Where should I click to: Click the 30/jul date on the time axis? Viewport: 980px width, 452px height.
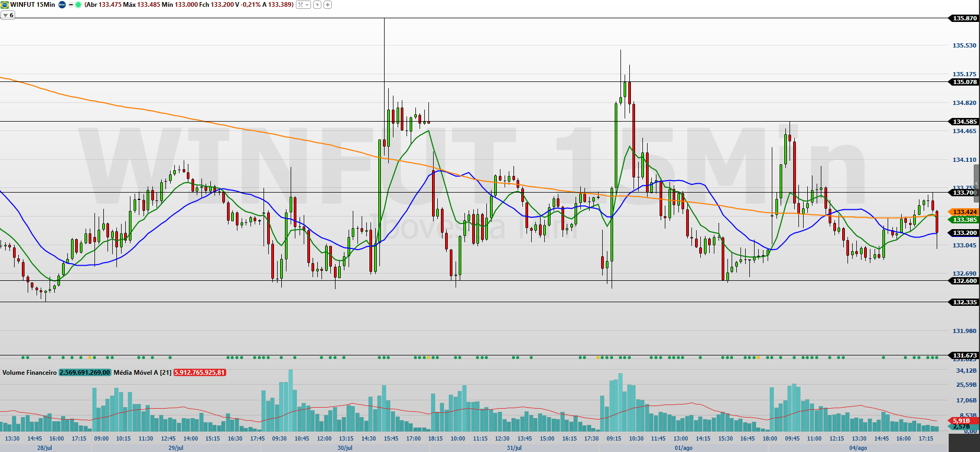tap(345, 448)
